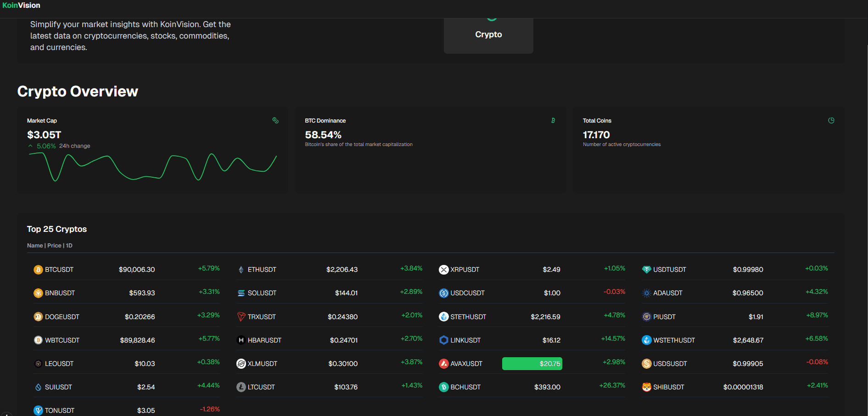
Task: Click the Ethereum icon beside ETHUSDT
Action: click(241, 270)
